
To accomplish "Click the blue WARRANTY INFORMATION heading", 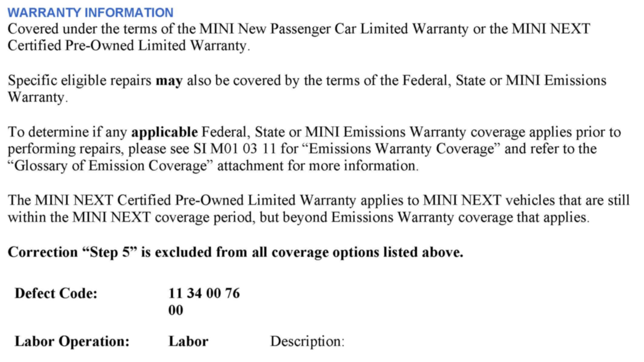I will coord(90,13).
